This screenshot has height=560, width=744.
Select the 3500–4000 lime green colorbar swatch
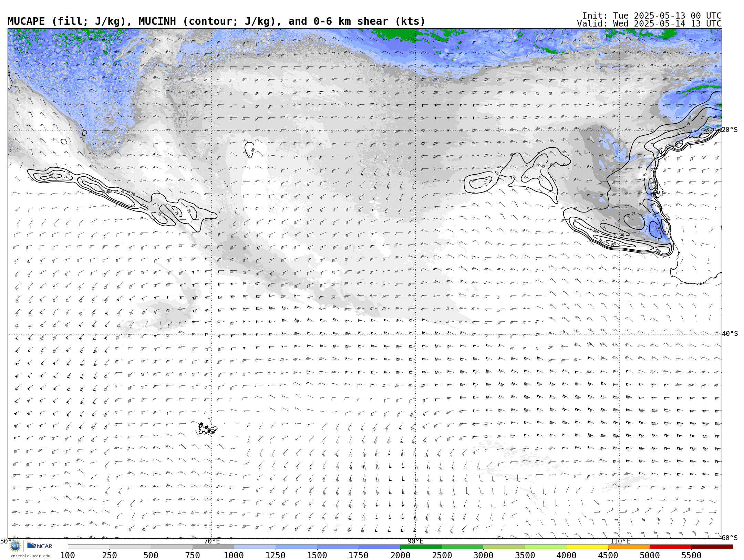[546, 547]
